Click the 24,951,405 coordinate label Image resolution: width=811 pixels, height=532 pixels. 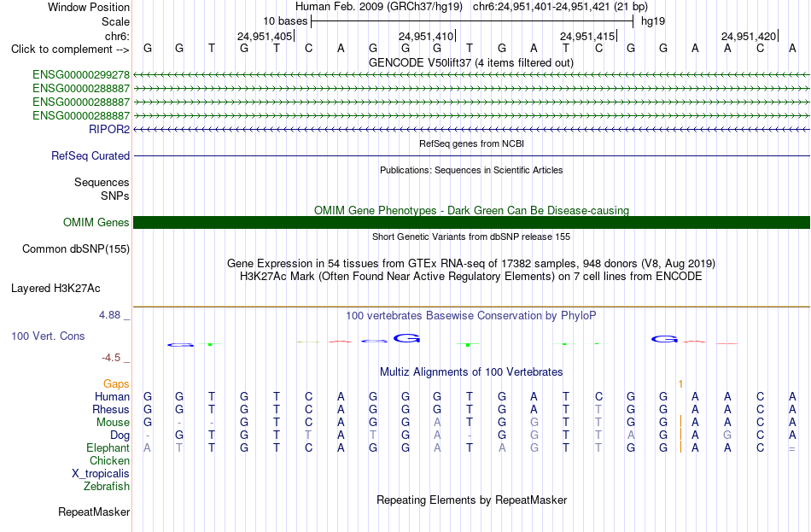tap(265, 36)
